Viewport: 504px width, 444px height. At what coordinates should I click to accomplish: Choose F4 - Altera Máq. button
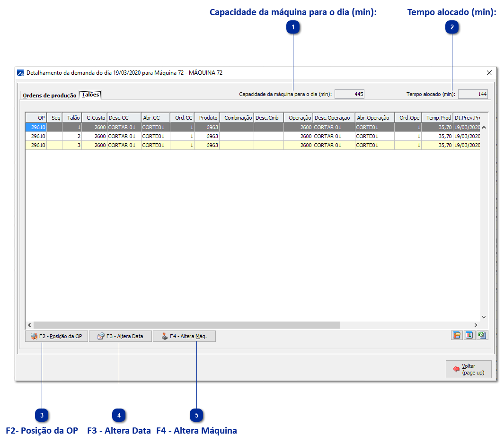pos(184,336)
